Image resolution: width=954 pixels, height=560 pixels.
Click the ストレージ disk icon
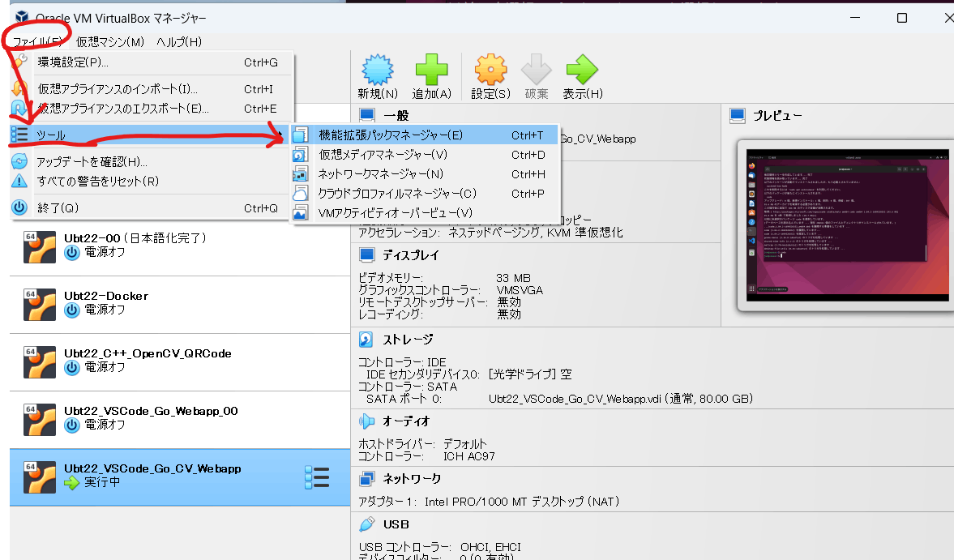click(x=366, y=340)
